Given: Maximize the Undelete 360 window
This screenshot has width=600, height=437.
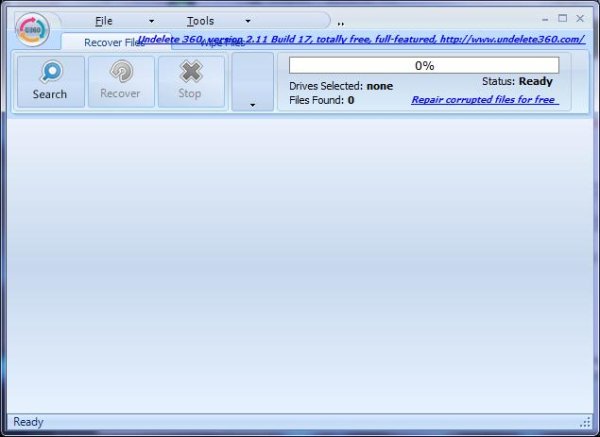Looking at the screenshot, I should click(x=562, y=18).
